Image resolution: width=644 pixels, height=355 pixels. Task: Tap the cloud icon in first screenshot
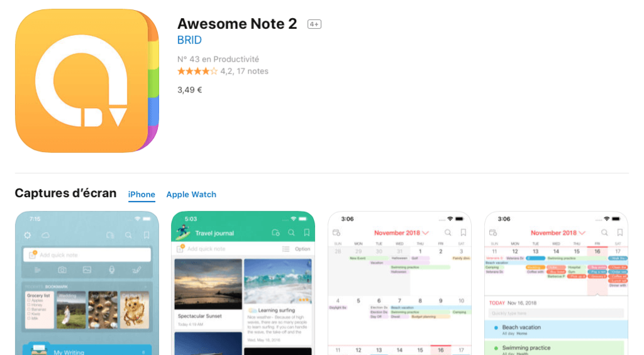(45, 235)
